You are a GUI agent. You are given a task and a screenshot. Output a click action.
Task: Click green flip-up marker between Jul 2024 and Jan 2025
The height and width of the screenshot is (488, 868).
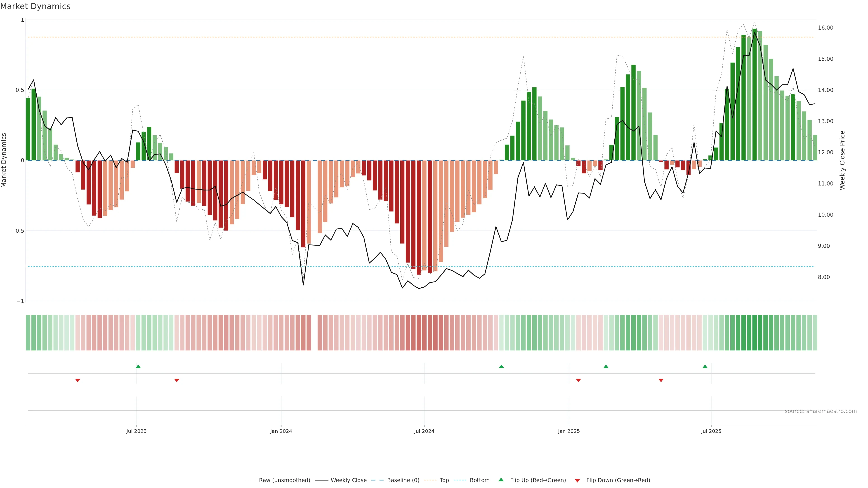(501, 366)
